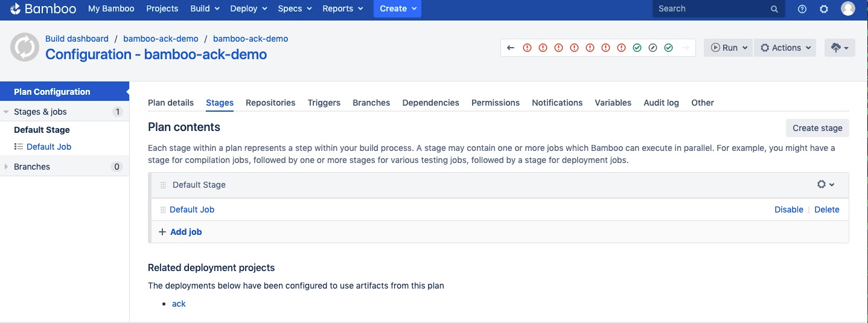The height and width of the screenshot is (323, 868).
Task: Click Add job
Action: 180,232
